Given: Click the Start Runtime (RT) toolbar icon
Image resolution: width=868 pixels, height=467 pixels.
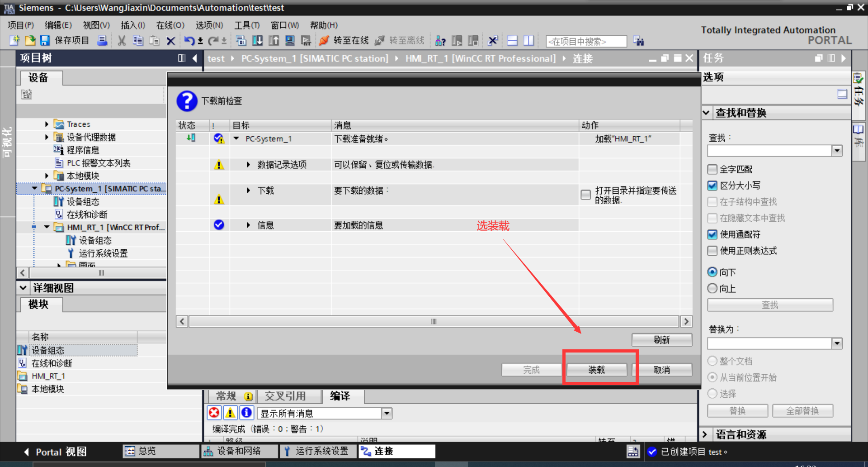Looking at the screenshot, I should (307, 41).
